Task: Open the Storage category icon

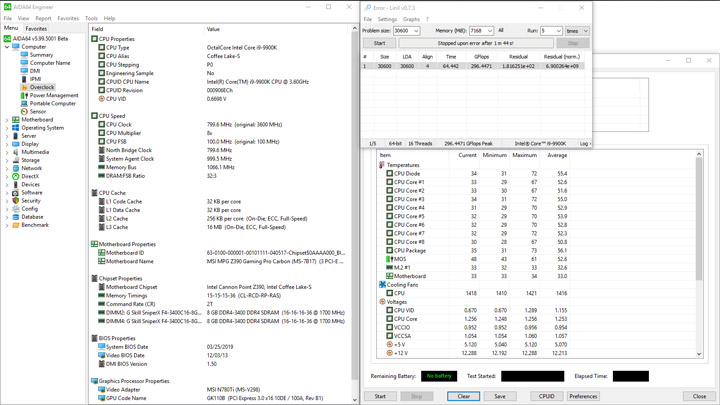Action: (x=16, y=160)
